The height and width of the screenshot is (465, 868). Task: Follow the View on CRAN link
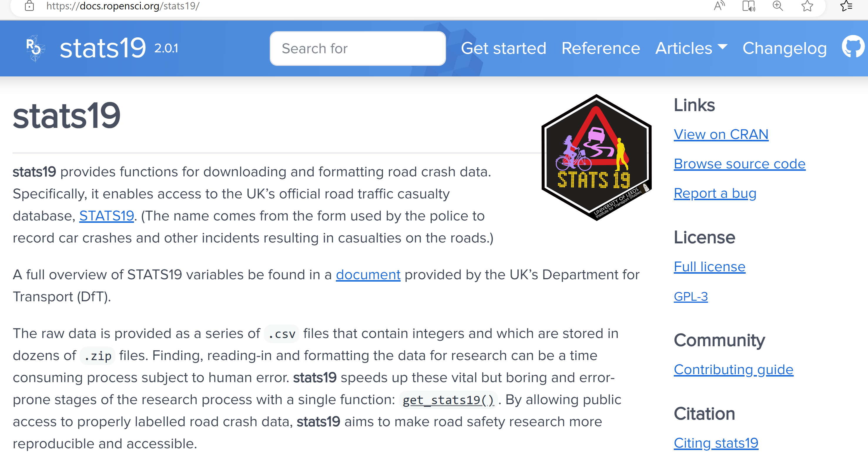pyautogui.click(x=721, y=134)
